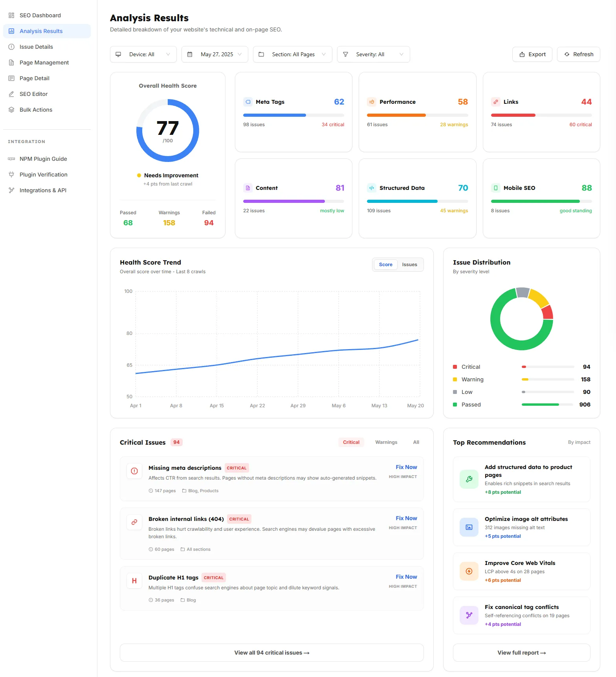Click the Passed green legend swatch
Image resolution: width=616 pixels, height=677 pixels.
tap(455, 405)
